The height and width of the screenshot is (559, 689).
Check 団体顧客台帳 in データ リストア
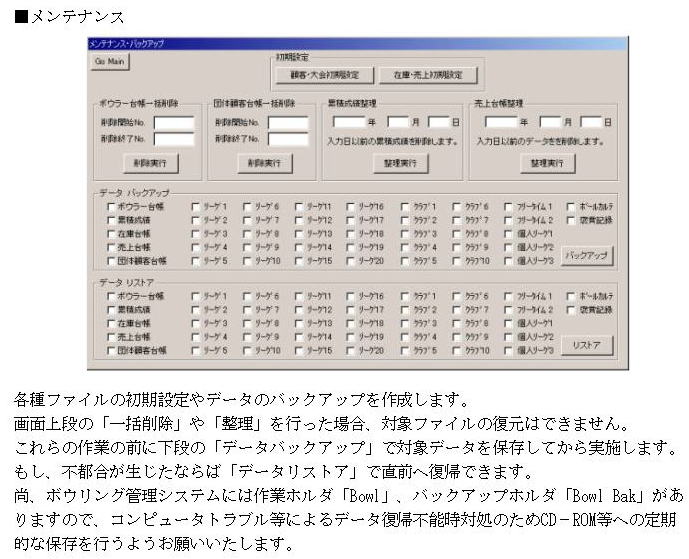(111, 351)
